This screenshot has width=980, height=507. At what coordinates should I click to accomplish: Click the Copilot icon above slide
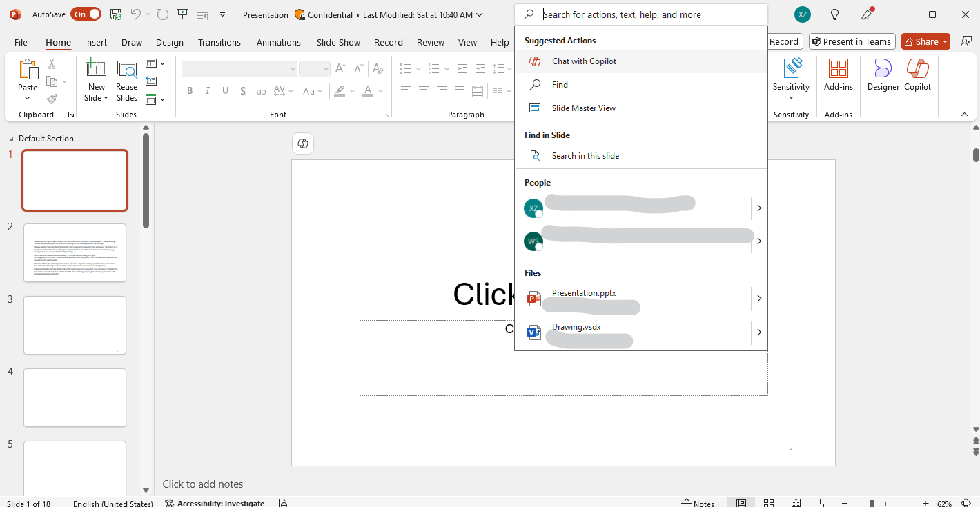(302, 143)
